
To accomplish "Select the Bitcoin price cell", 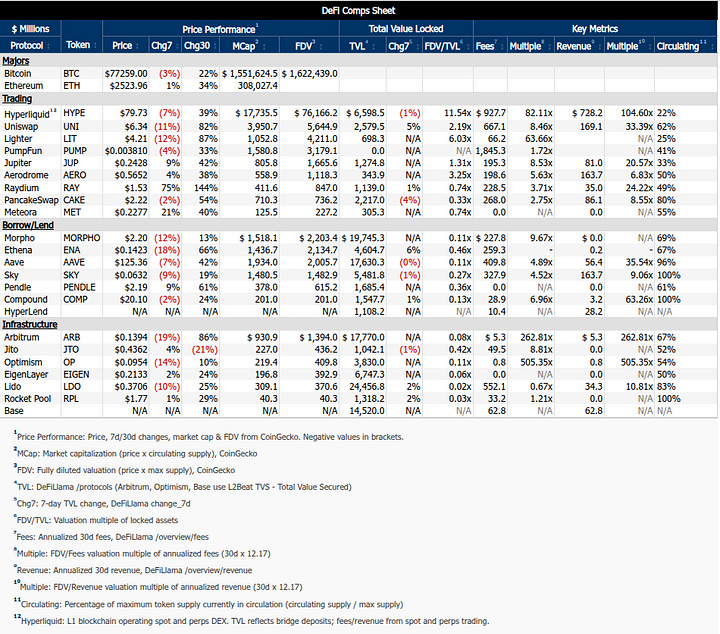I will pos(126,73).
